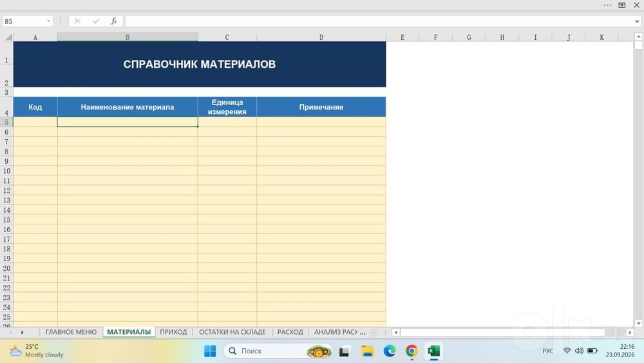Open Microsoft Edge from taskbar

click(390, 351)
